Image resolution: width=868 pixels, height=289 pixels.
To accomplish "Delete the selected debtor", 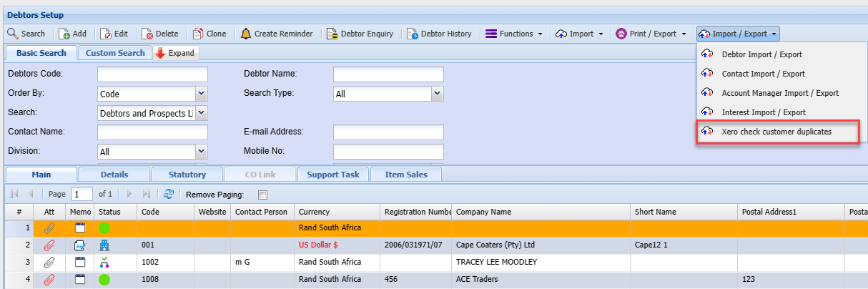I will pos(160,34).
